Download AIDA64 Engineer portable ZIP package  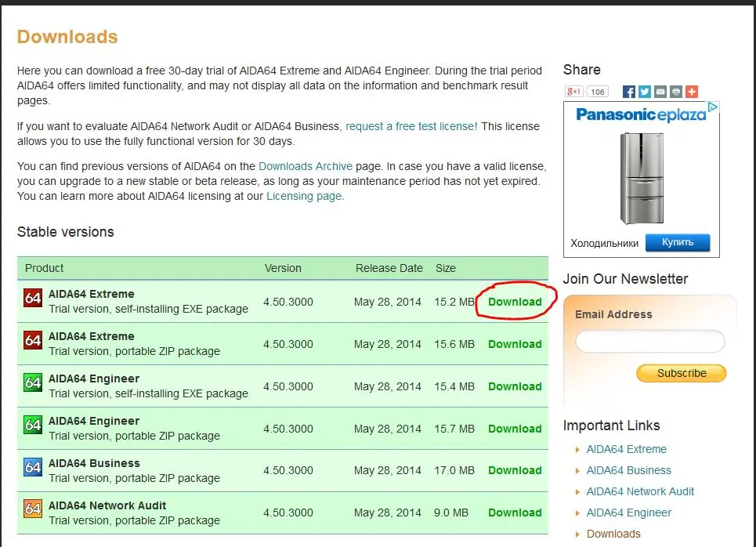point(515,429)
